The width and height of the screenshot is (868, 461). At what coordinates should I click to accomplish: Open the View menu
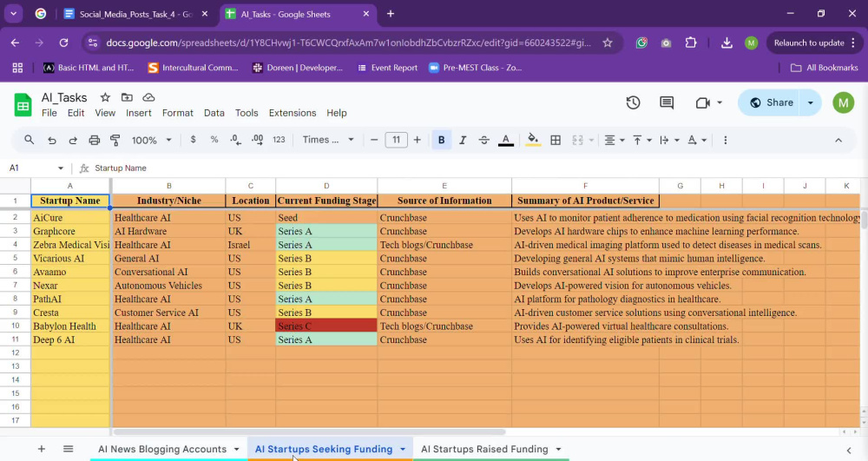pos(105,113)
